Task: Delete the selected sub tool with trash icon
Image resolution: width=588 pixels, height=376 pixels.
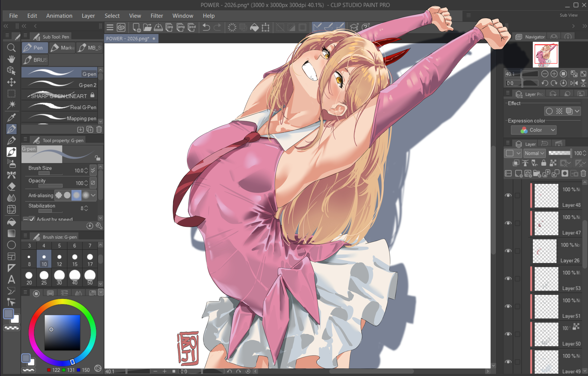Action: coord(99,129)
